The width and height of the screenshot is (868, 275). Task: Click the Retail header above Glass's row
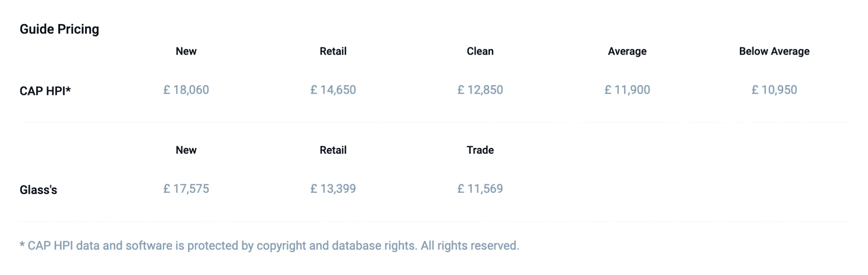[333, 150]
